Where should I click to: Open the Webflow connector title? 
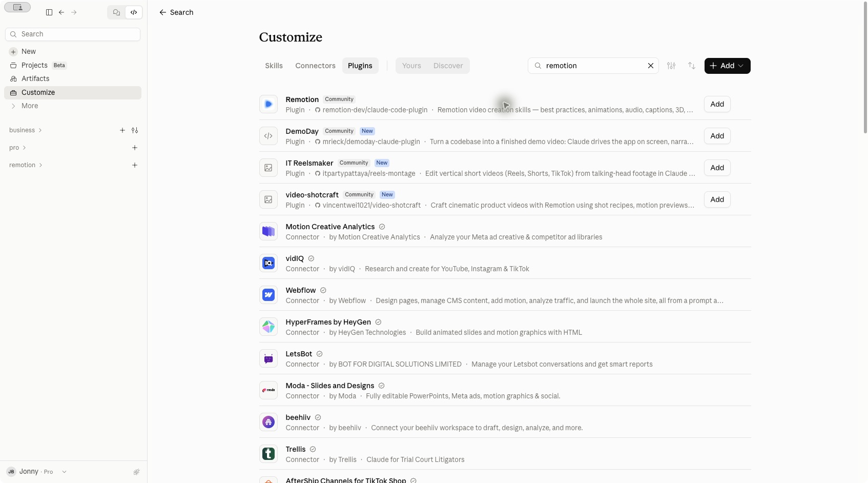[x=301, y=290]
